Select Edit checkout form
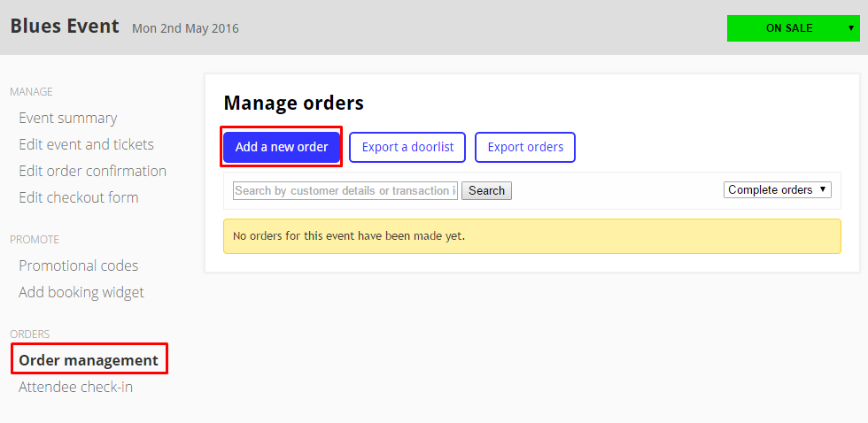The height and width of the screenshot is (423, 868). pos(79,197)
